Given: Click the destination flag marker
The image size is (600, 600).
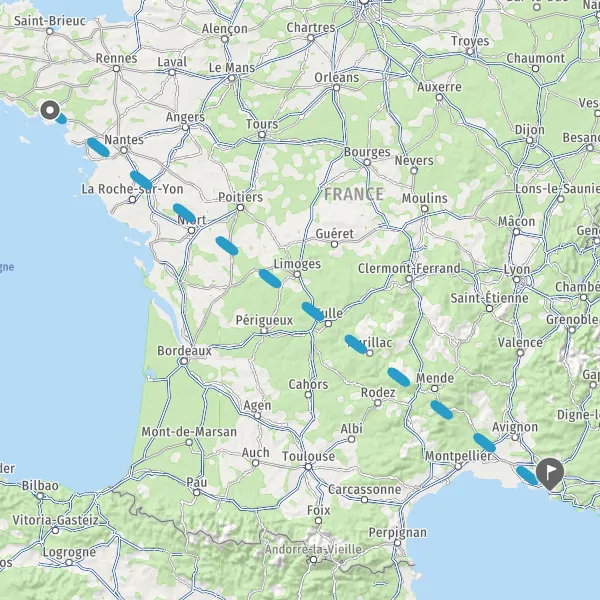Looking at the screenshot, I should tap(549, 474).
